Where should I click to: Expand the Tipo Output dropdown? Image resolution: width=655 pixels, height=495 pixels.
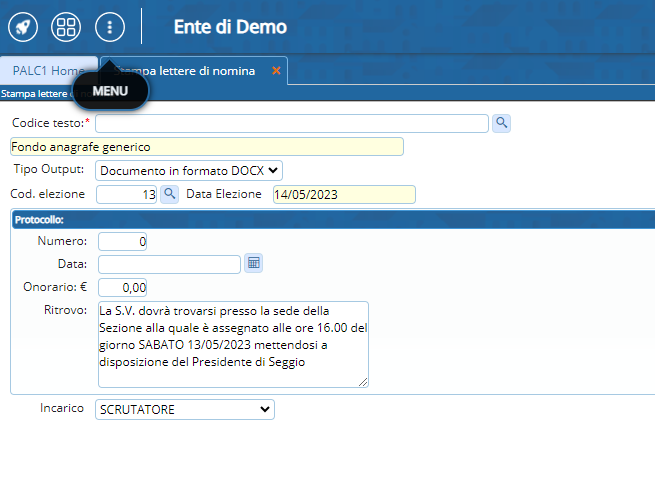click(189, 171)
